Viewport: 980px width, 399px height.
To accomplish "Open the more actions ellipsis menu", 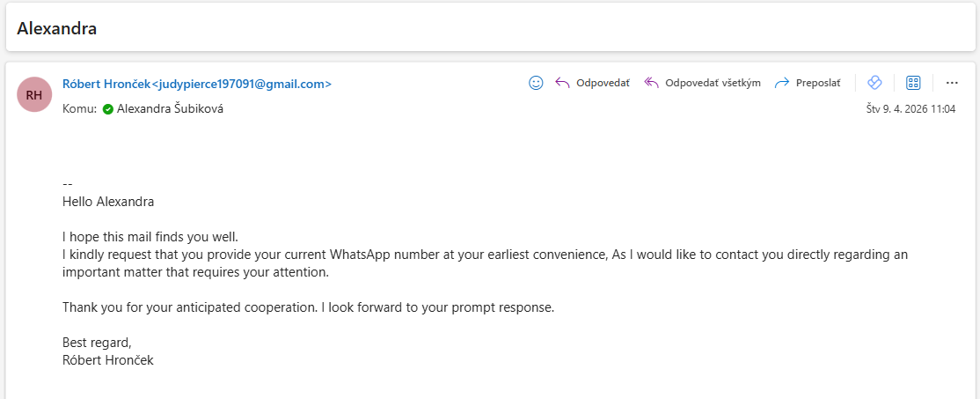I will (x=952, y=83).
